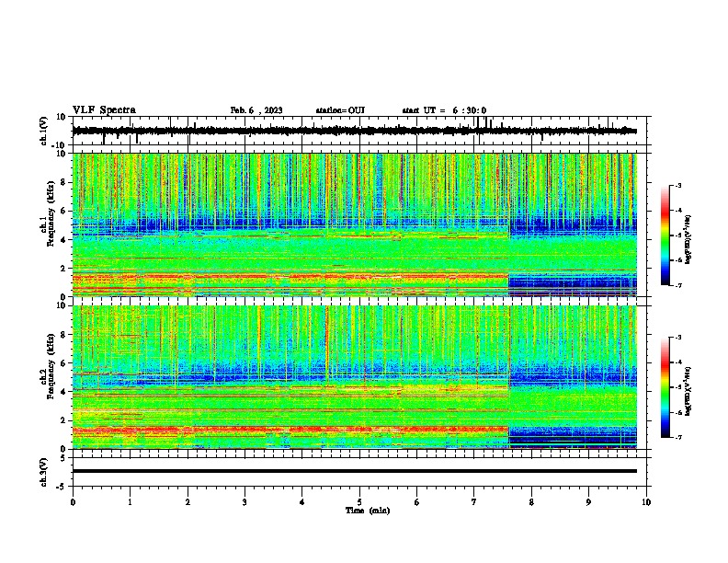The height and width of the screenshot is (563, 728).
Task: Click time axis tick label '0'
Action: pos(73,502)
